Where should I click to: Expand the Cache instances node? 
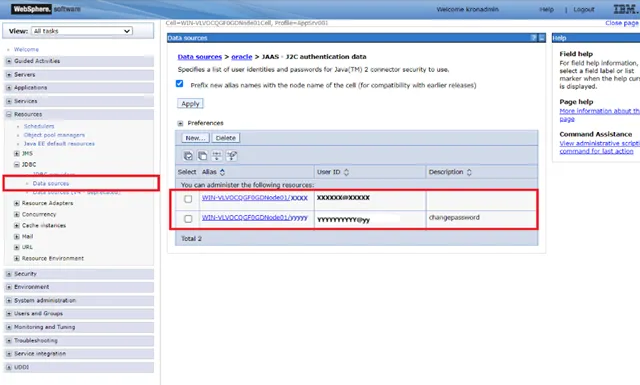[x=17, y=226]
